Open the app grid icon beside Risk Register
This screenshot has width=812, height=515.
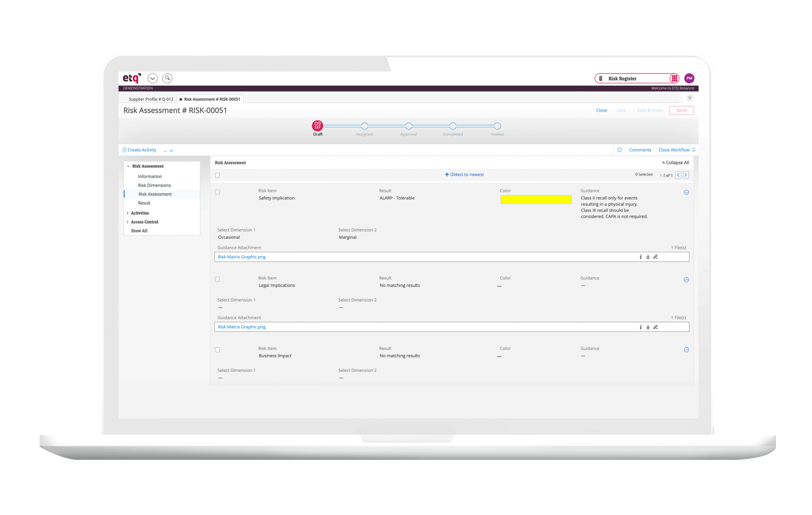coord(674,79)
